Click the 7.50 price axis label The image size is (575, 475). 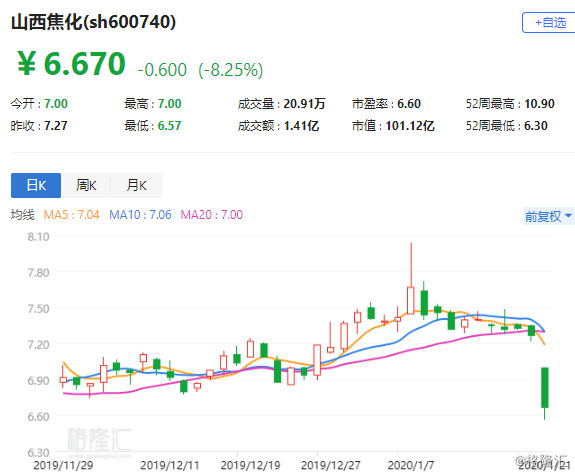point(38,308)
